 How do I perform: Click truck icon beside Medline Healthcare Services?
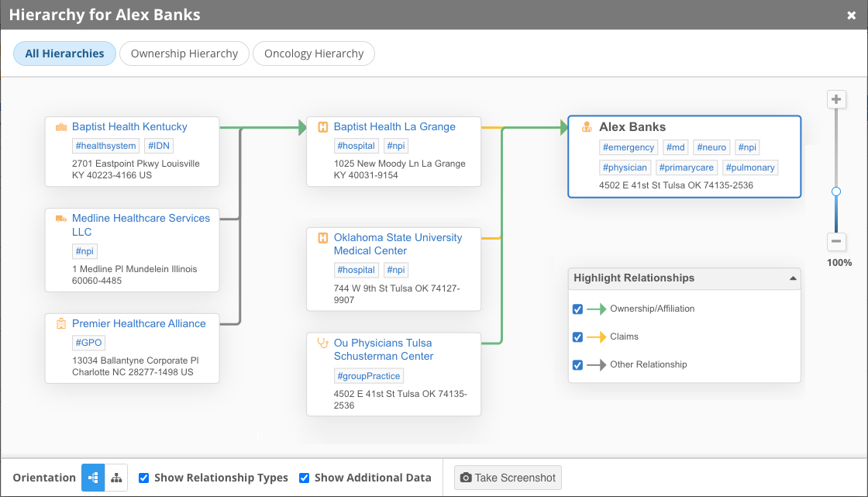point(60,219)
